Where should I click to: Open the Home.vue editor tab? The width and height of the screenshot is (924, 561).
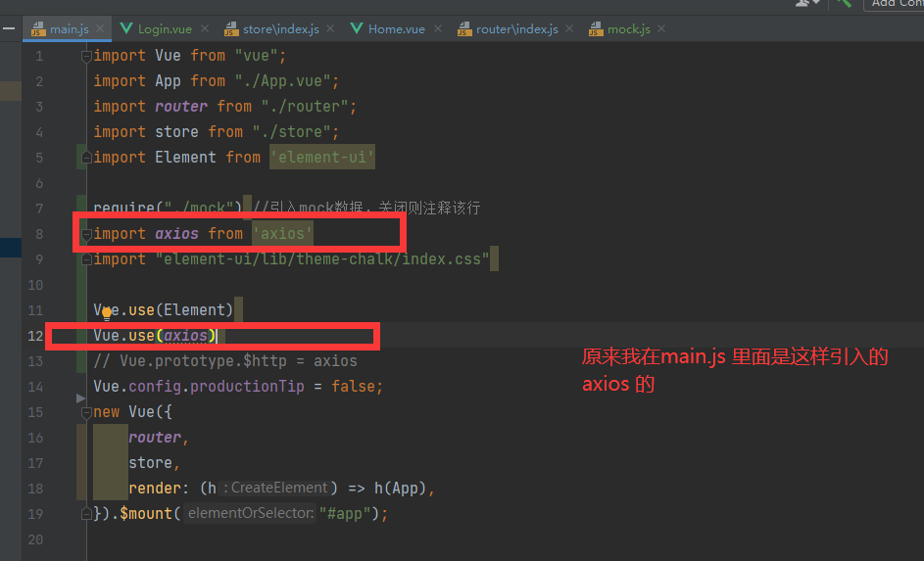coord(397,28)
